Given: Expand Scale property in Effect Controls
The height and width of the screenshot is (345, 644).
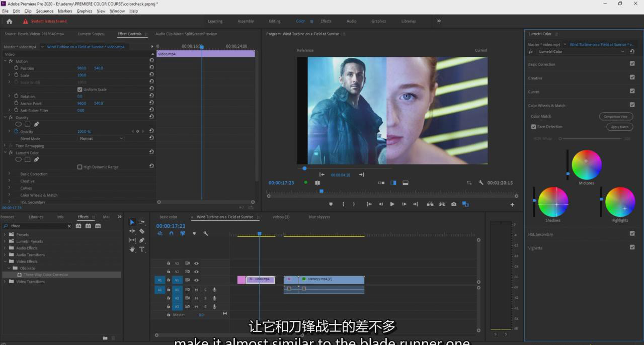Looking at the screenshot, I should coord(9,75).
